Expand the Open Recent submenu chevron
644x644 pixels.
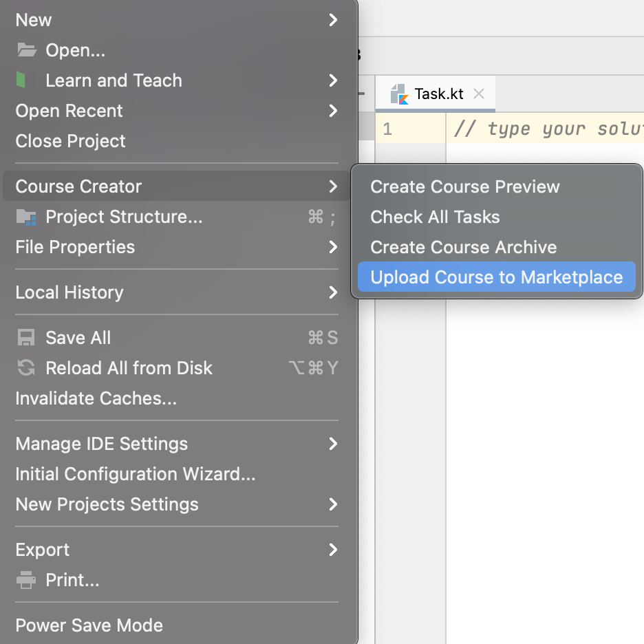[x=333, y=111]
